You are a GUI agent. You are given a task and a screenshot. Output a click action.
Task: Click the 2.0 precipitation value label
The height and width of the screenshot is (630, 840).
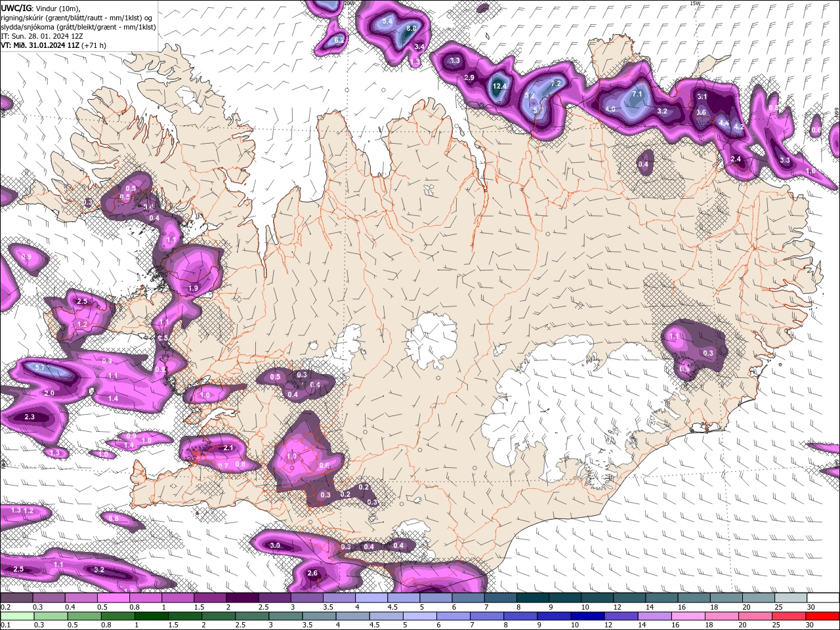point(49,394)
